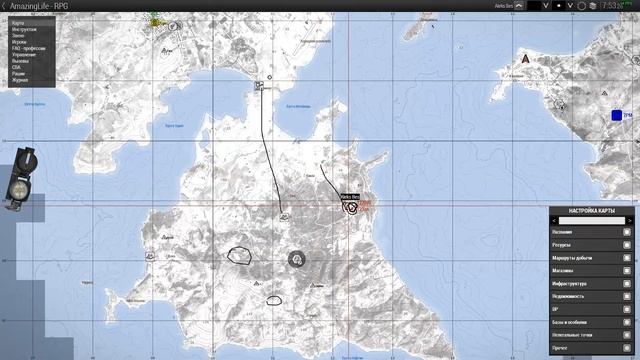The image size is (640, 360).
Task: Toggle the Ресурсы map layer checkbox
Action: pyautogui.click(x=627, y=245)
